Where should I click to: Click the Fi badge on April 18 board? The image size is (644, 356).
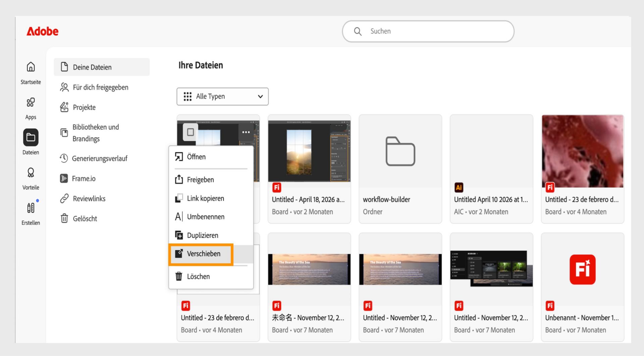pos(276,188)
